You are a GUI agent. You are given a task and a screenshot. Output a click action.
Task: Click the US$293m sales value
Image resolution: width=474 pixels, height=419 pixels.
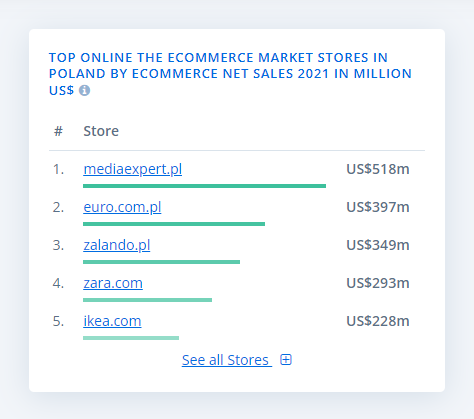click(x=378, y=283)
